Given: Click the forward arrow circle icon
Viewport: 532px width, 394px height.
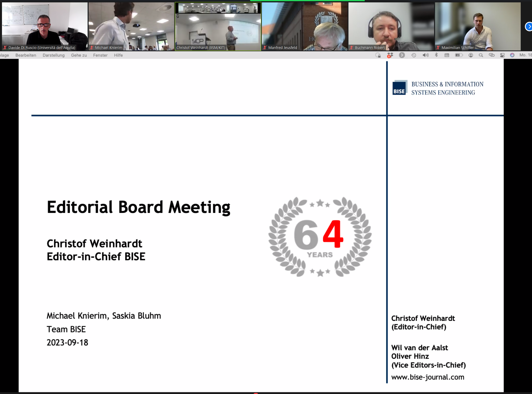Looking at the screenshot, I should click(402, 55).
